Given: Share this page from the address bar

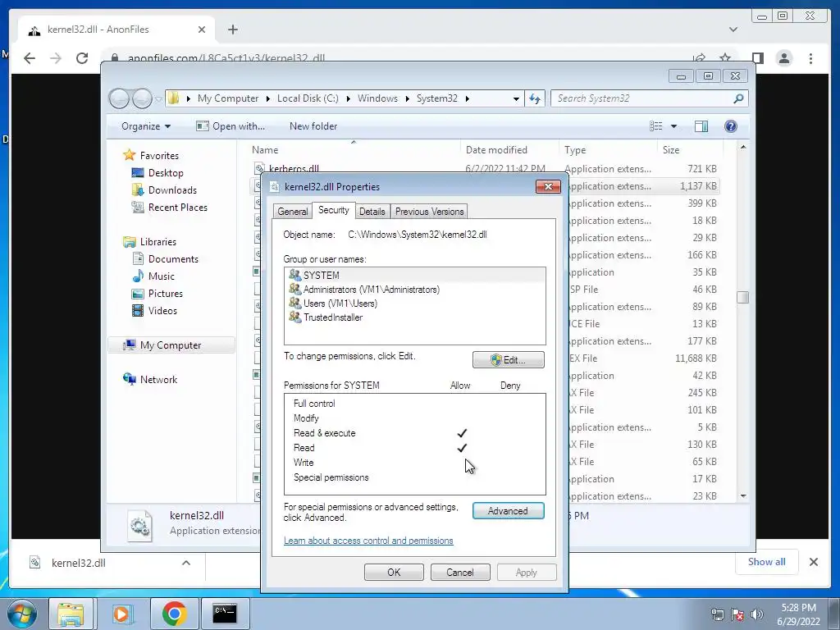Looking at the screenshot, I should pos(699,58).
